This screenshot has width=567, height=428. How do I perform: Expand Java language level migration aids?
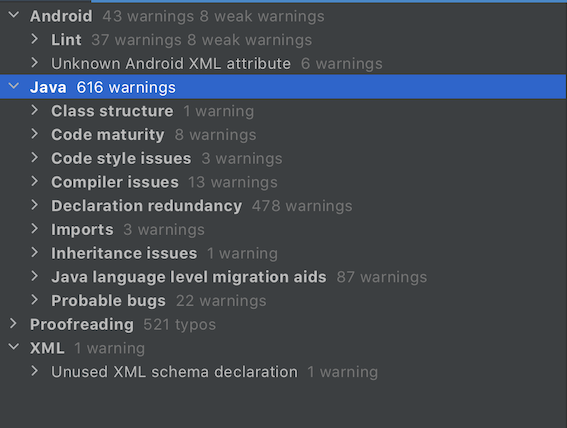coord(35,277)
